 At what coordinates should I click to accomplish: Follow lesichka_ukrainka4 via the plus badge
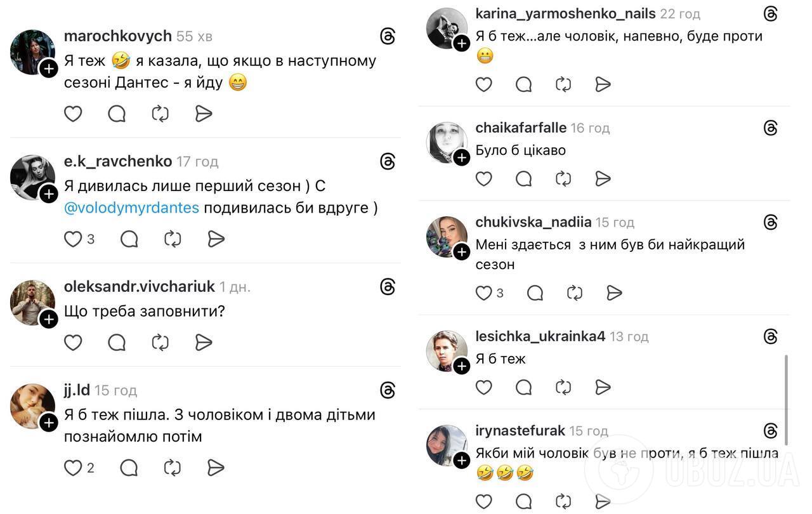(x=462, y=366)
